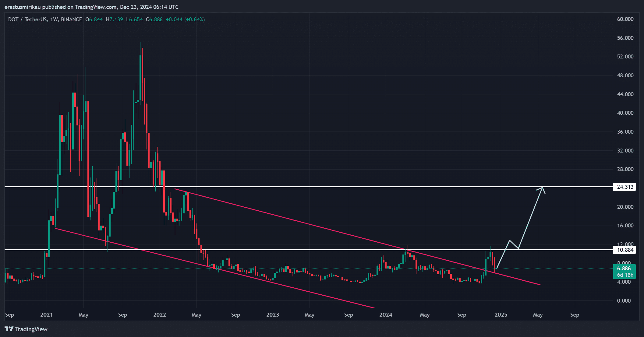644x337 pixels.
Task: Select the 24.313 price label
Action: [x=625, y=187]
